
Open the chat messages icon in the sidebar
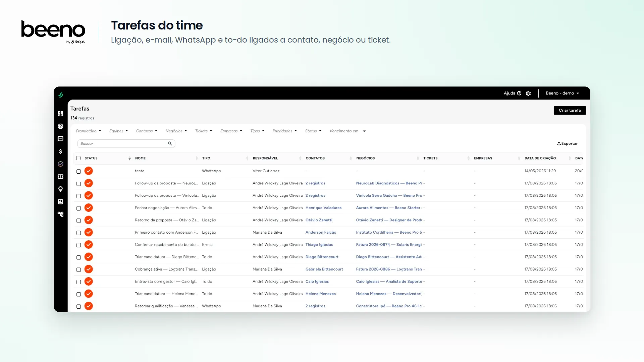pyautogui.click(x=60, y=139)
